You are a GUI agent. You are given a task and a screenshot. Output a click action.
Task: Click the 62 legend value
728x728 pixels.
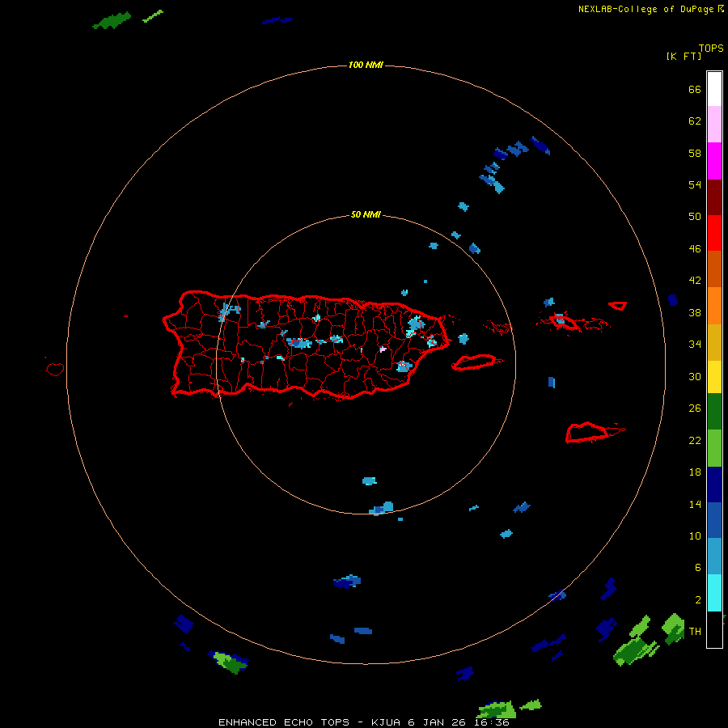[695, 121]
